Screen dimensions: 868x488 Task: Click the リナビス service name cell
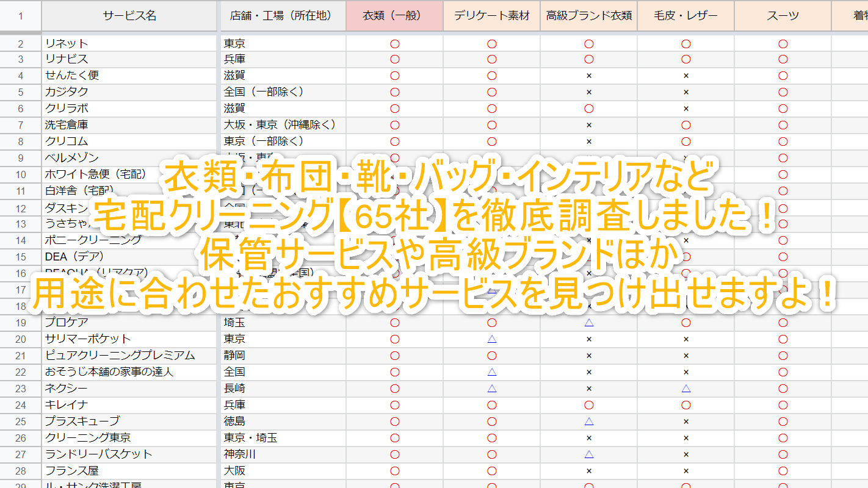pyautogui.click(x=130, y=59)
